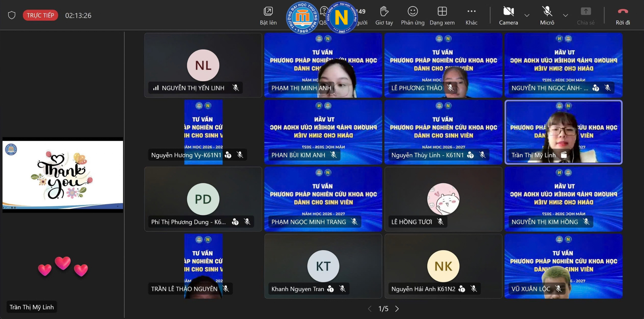Change layout via Dạng xem
The width and height of the screenshot is (644, 319).
point(442,16)
